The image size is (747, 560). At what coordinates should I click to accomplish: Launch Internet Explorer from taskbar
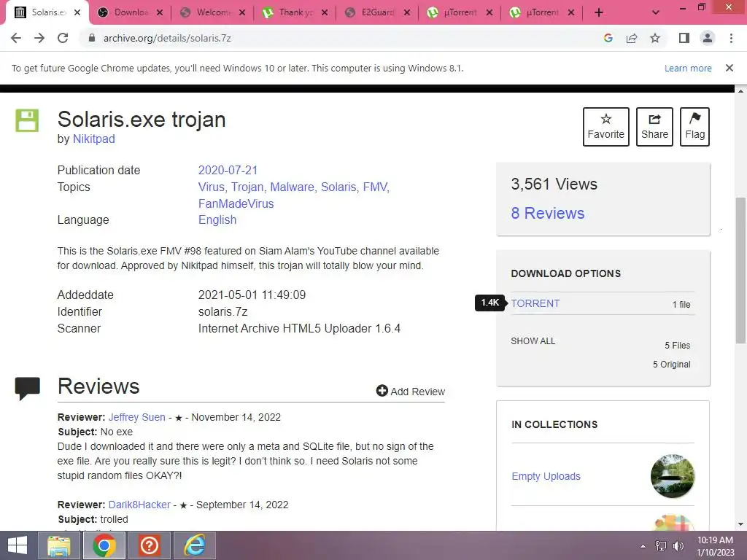click(195, 545)
